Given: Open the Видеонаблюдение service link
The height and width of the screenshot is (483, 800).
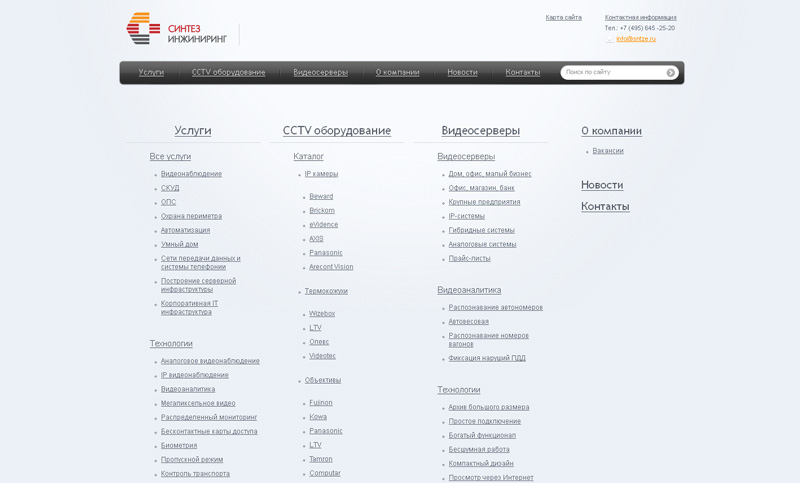Looking at the screenshot, I should (191, 174).
